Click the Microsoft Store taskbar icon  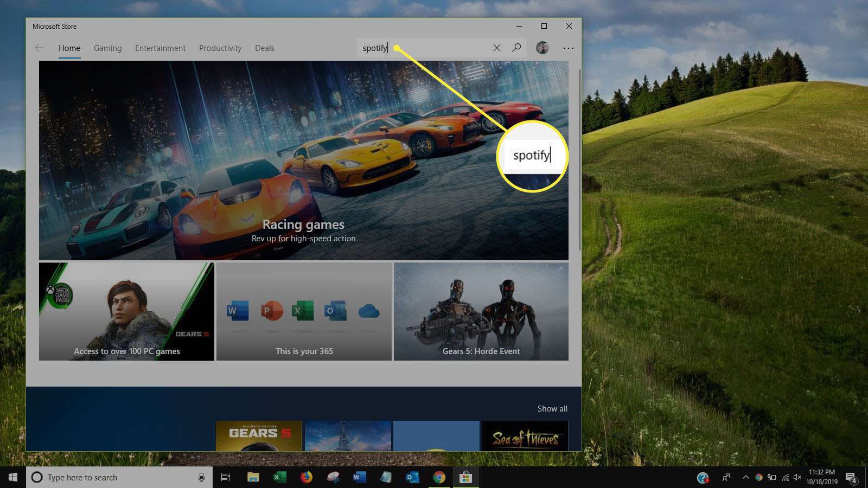tap(465, 477)
